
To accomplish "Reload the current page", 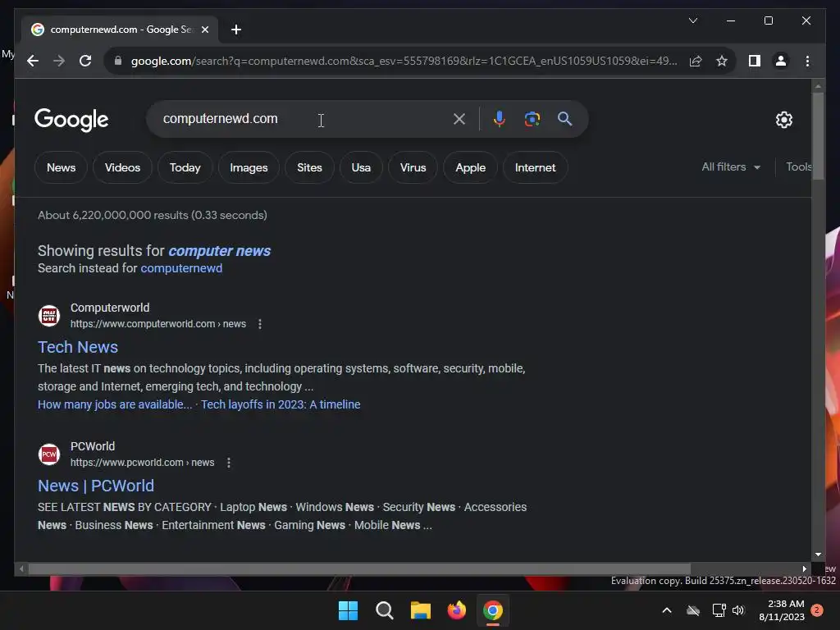I will point(85,61).
